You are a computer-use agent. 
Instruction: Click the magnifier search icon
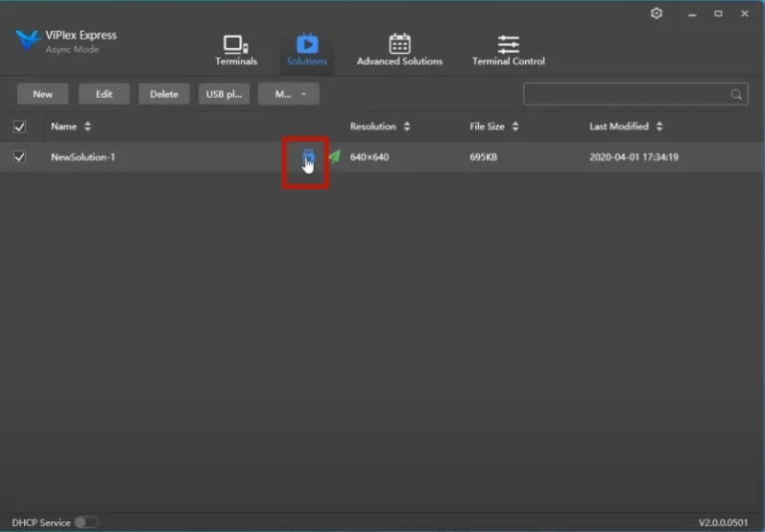(x=736, y=95)
